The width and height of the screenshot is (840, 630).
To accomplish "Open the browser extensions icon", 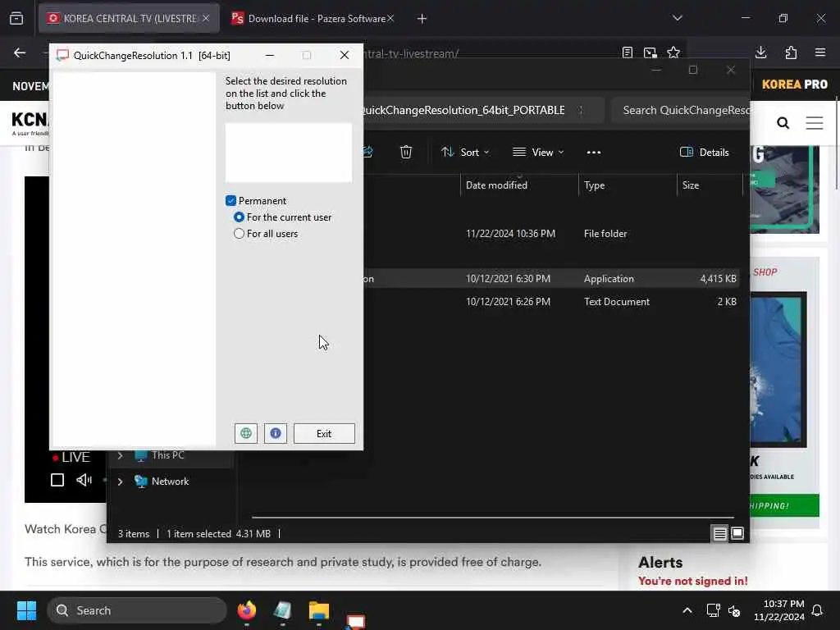I will 791,52.
